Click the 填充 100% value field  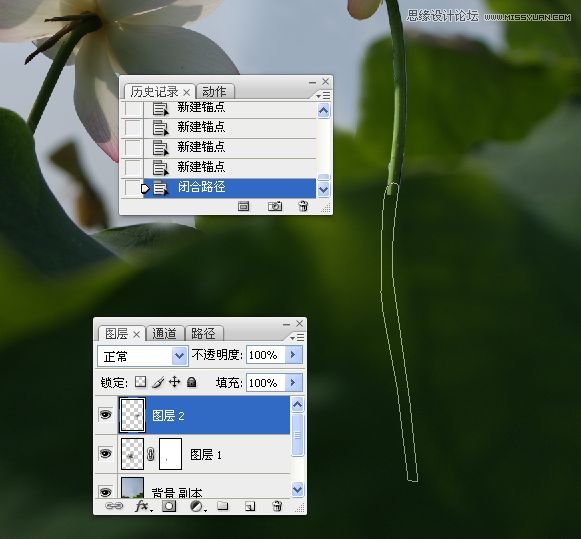pyautogui.click(x=266, y=383)
